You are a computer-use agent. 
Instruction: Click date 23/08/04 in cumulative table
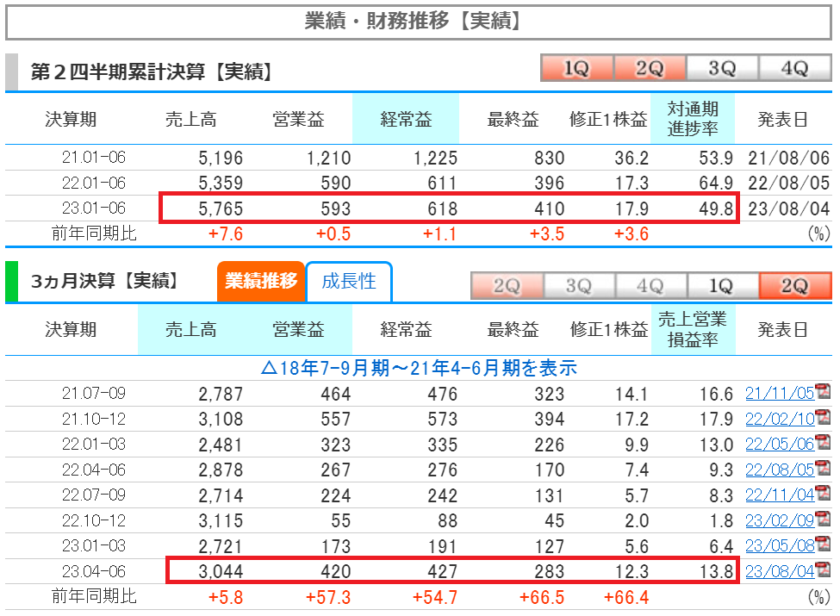[788, 208]
